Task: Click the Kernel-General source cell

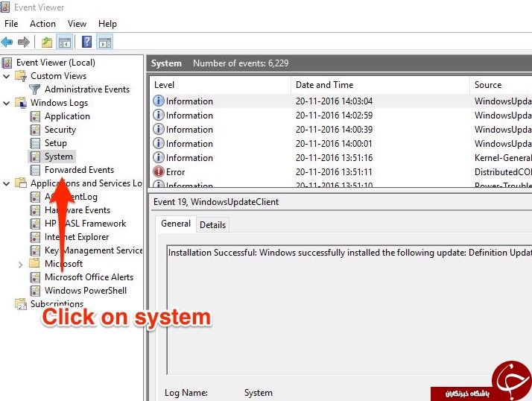Action: click(503, 157)
